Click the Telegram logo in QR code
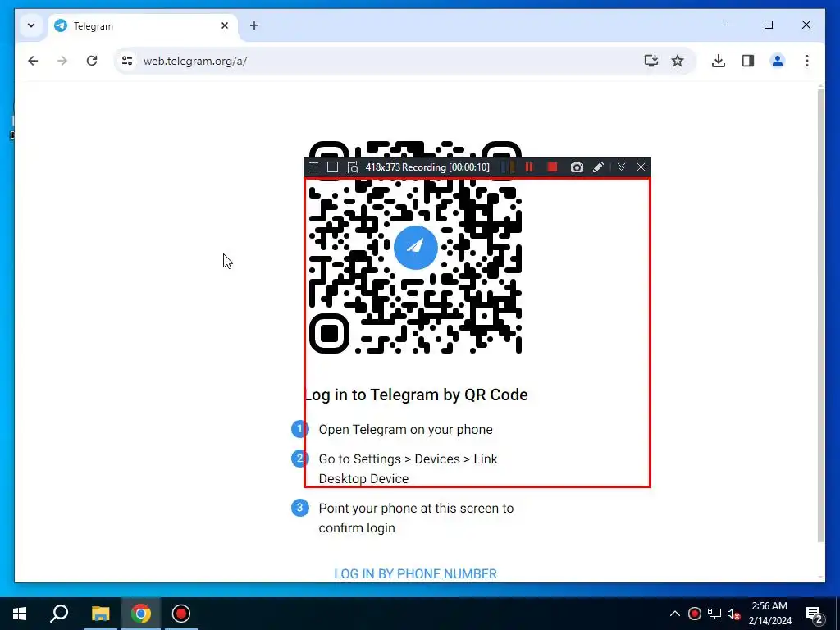This screenshot has height=630, width=840. [416, 247]
